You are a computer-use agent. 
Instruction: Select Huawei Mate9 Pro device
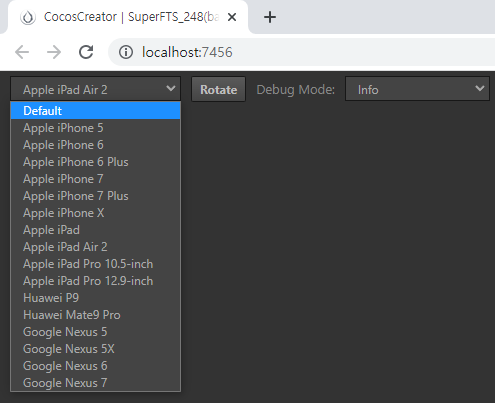[x=96, y=315]
